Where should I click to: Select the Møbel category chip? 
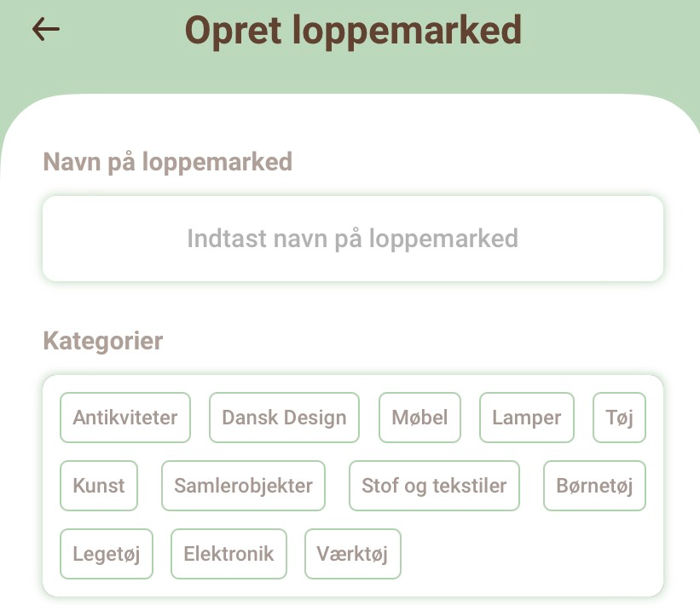[419, 418]
